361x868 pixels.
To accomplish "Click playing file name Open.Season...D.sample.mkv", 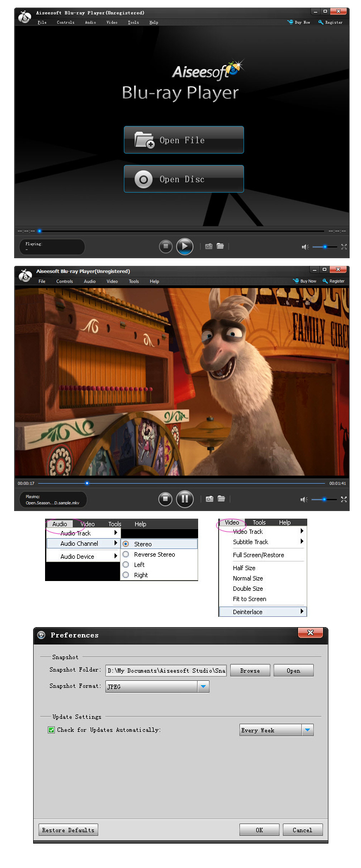I will 53,503.
